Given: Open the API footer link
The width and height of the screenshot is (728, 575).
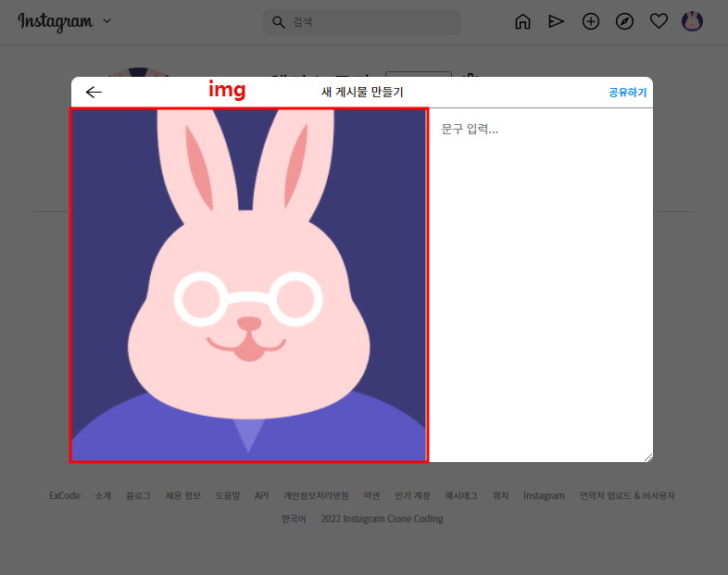Looking at the screenshot, I should (x=262, y=495).
